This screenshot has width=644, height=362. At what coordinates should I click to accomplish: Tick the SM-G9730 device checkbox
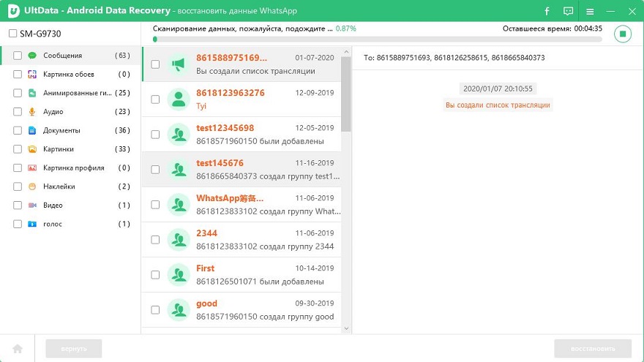pyautogui.click(x=12, y=33)
